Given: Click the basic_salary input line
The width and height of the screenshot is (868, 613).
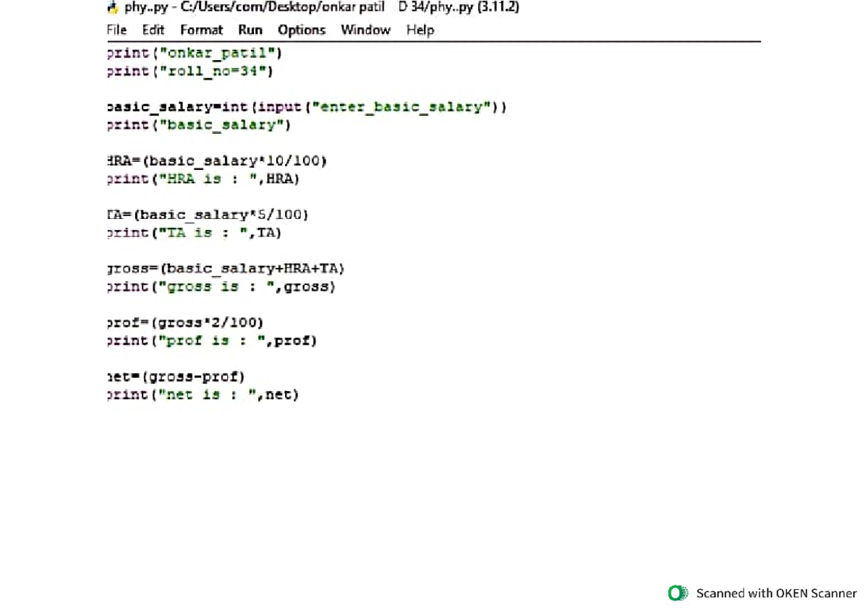Looking at the screenshot, I should pos(304,106).
